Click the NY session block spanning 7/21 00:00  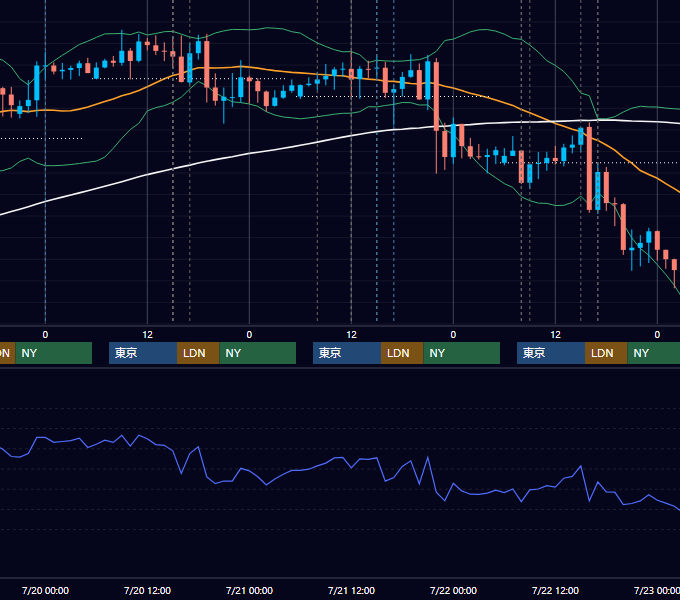(258, 353)
